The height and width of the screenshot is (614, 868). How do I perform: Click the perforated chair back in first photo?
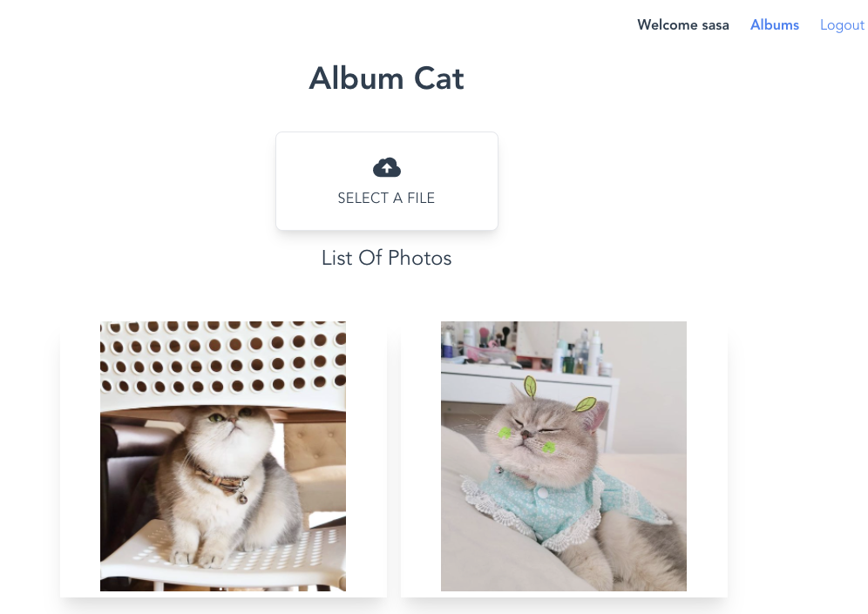click(x=223, y=360)
